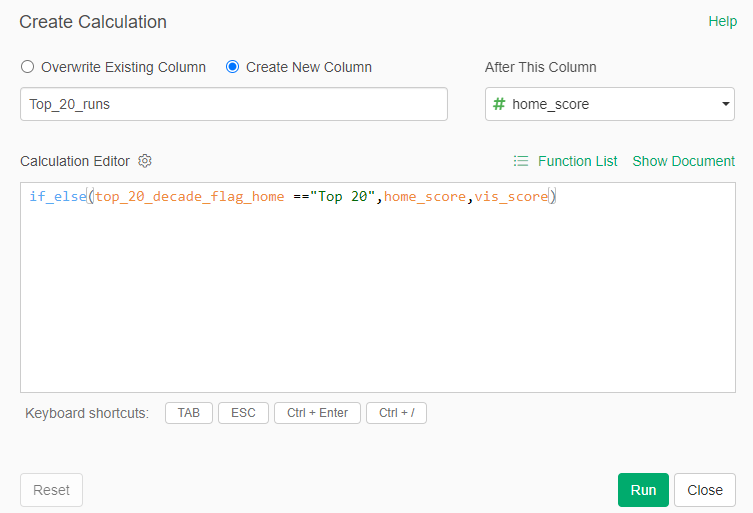Open the Help link
The image size is (753, 513).
pos(722,21)
